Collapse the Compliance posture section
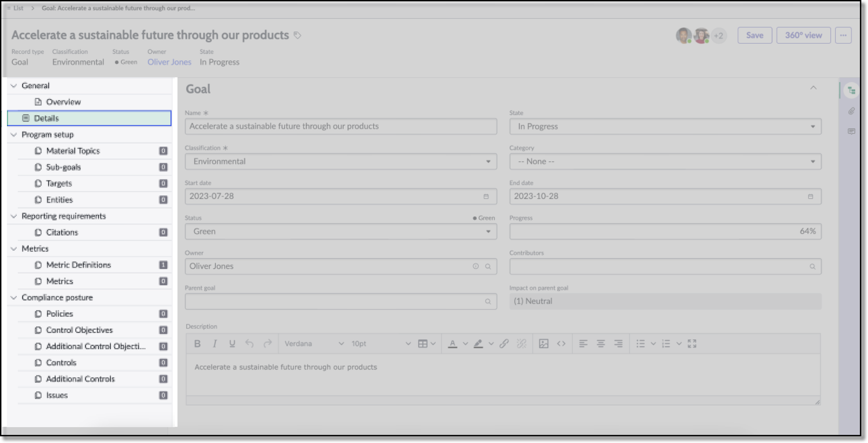 click(x=14, y=298)
